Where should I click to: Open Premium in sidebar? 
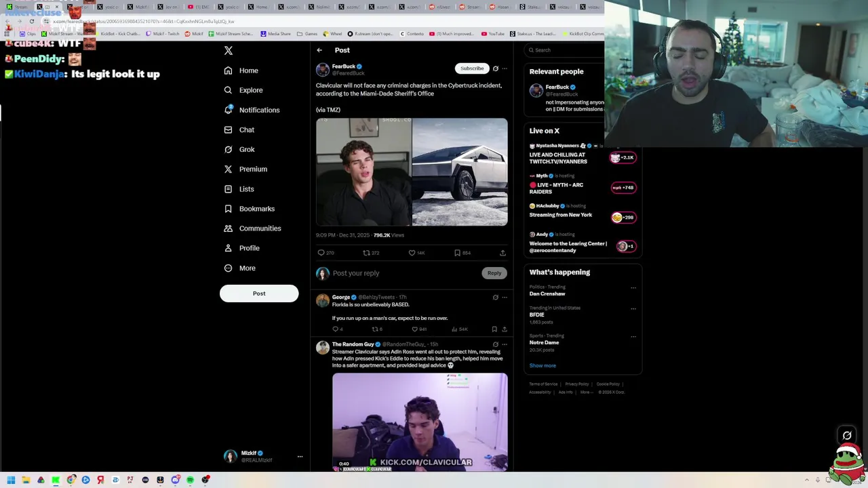[x=245, y=169]
